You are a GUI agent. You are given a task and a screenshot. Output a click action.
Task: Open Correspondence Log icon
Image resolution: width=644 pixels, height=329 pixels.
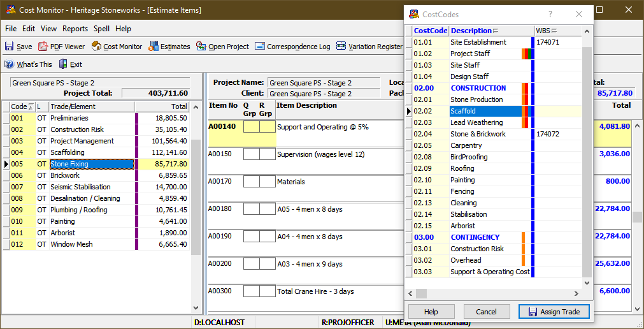click(x=259, y=46)
